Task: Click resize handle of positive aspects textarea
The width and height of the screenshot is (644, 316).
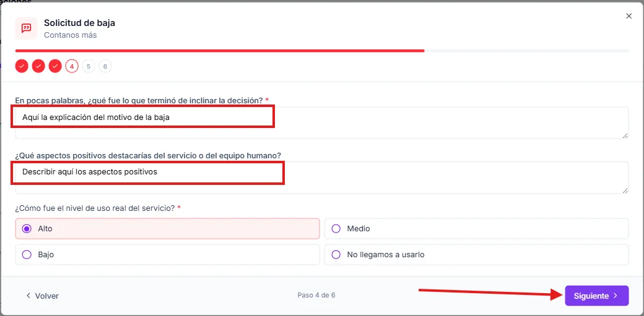Action: click(x=625, y=190)
